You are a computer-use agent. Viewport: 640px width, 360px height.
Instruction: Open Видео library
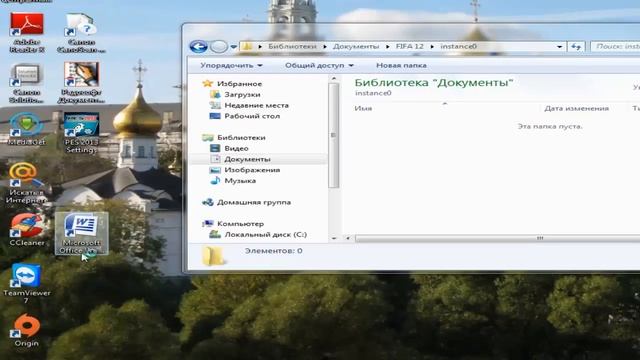point(236,148)
